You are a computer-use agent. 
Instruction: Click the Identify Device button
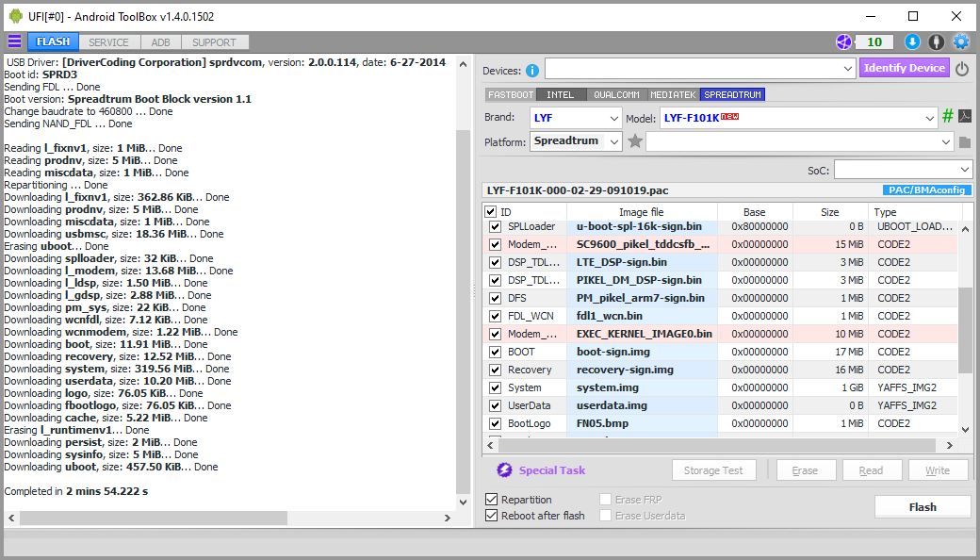pyautogui.click(x=905, y=68)
